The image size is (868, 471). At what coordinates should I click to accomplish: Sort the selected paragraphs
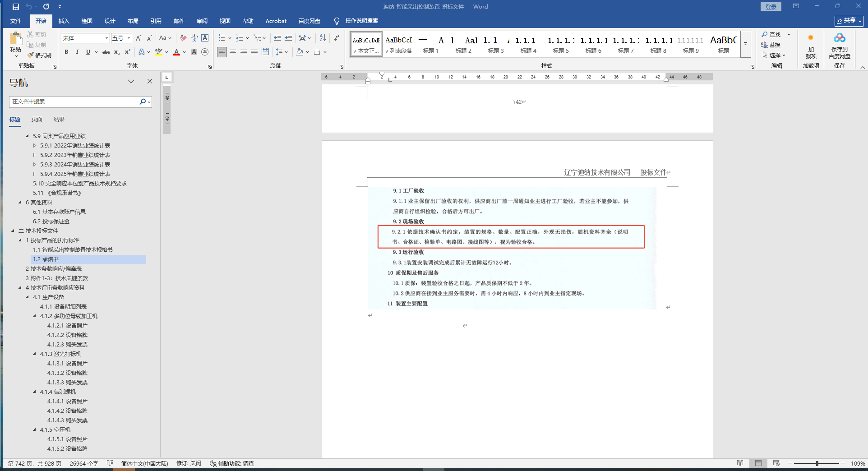pyautogui.click(x=323, y=38)
